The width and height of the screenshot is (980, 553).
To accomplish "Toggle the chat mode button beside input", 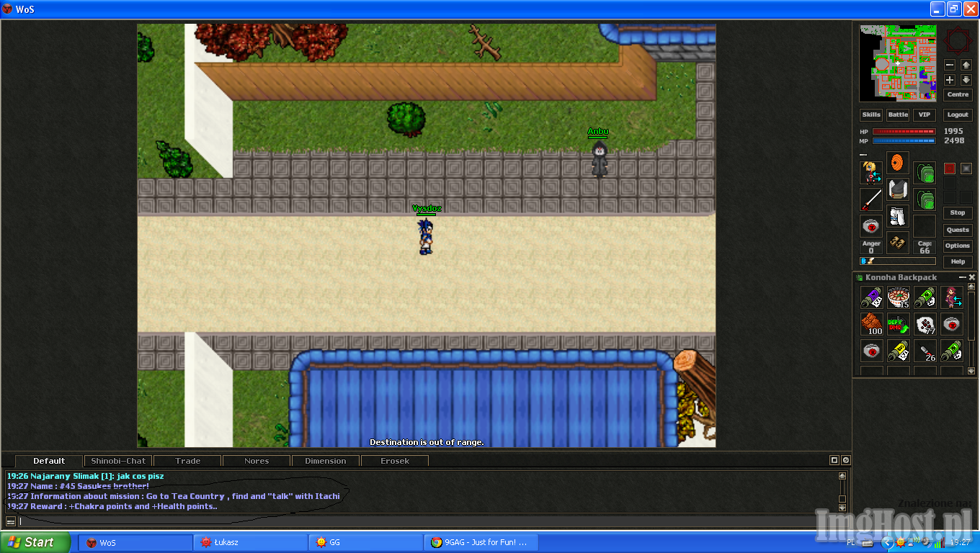I will pyautogui.click(x=11, y=521).
